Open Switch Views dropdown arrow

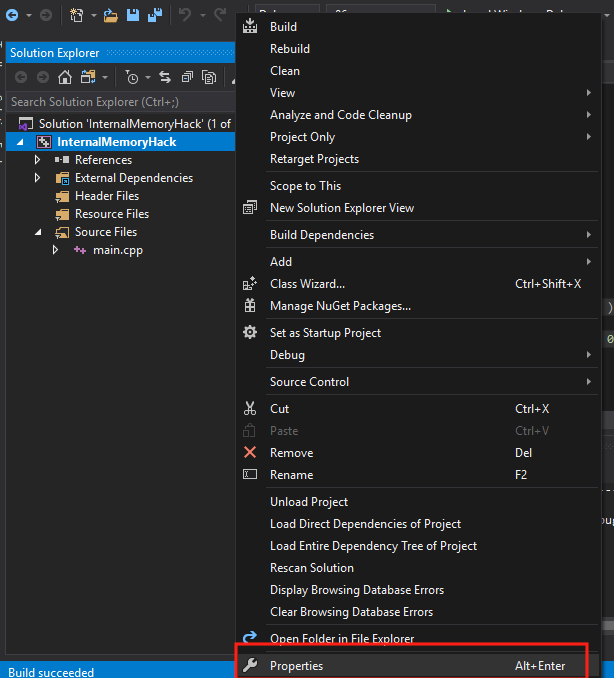pyautogui.click(x=105, y=78)
